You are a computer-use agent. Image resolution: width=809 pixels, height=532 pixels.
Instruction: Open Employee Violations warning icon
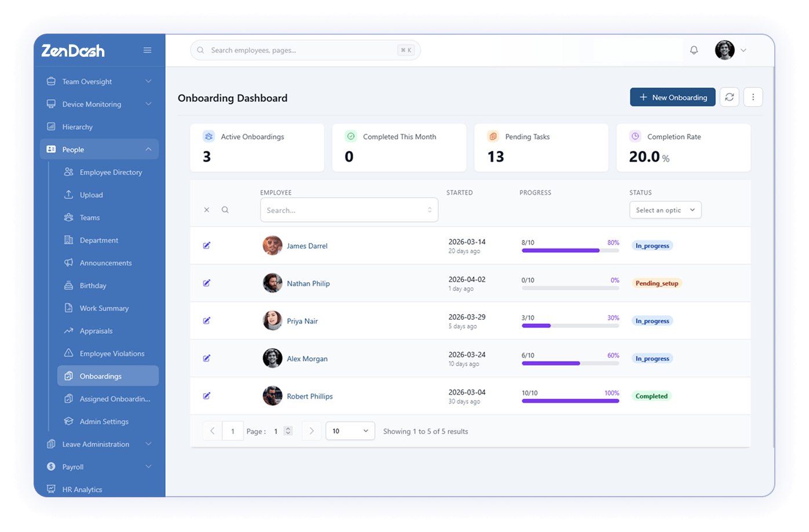70,353
